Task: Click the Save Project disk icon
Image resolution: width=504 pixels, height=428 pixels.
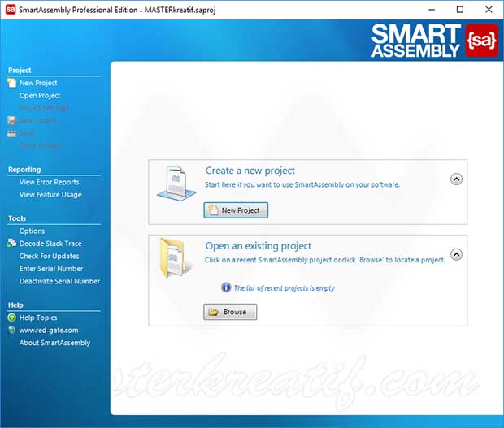Action: tap(12, 121)
